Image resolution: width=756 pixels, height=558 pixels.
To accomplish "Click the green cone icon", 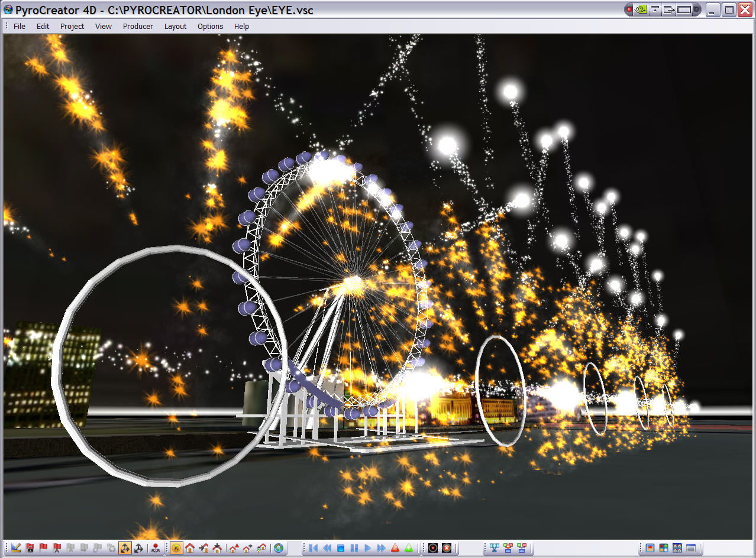I will 409,548.
